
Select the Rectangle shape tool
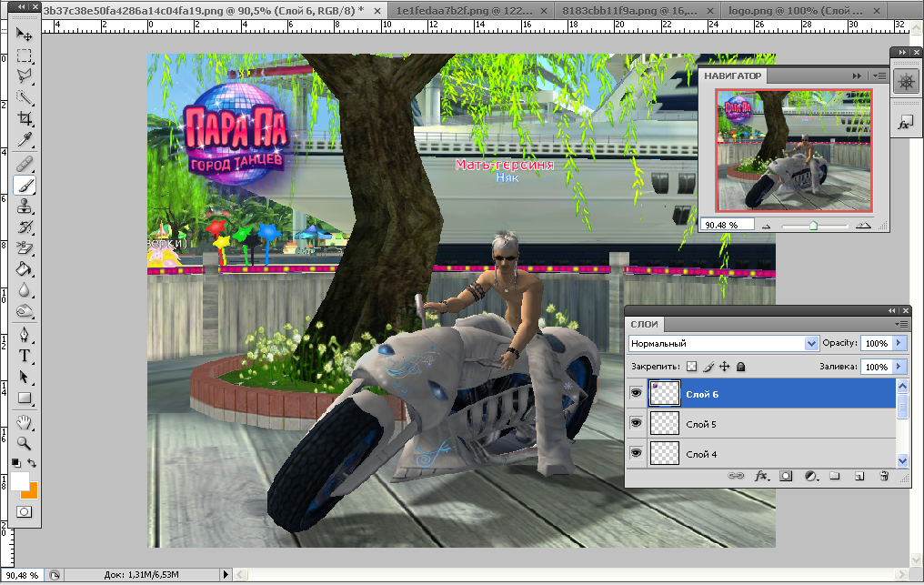tap(25, 398)
